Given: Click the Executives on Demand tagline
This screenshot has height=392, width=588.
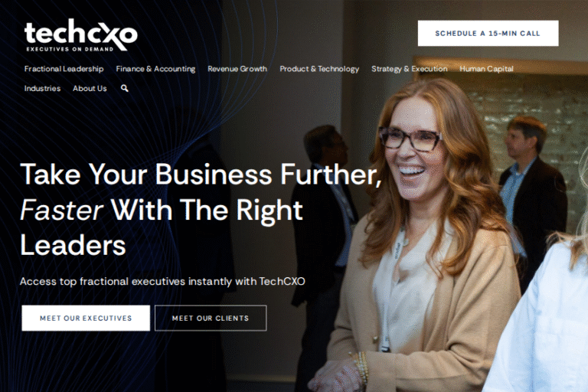Looking at the screenshot, I should (x=70, y=49).
